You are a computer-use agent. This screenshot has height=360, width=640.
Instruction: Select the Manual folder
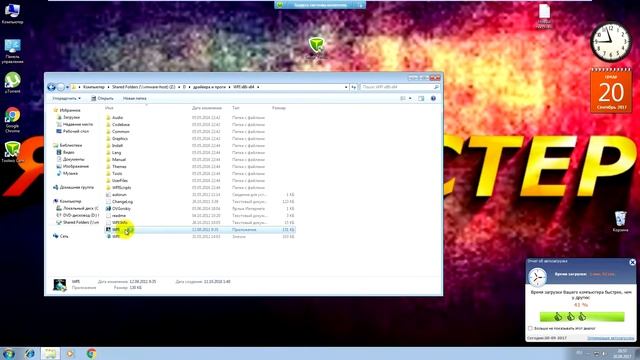coord(119,160)
